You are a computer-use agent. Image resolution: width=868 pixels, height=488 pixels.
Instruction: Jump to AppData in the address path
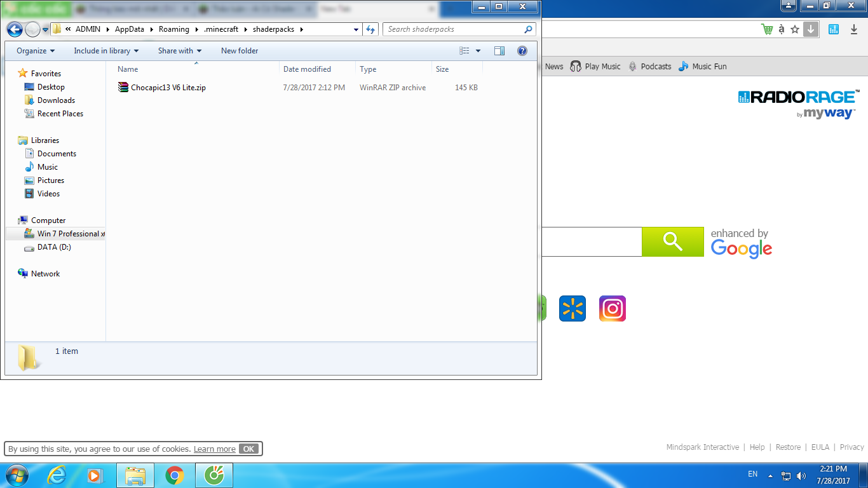pyautogui.click(x=130, y=29)
